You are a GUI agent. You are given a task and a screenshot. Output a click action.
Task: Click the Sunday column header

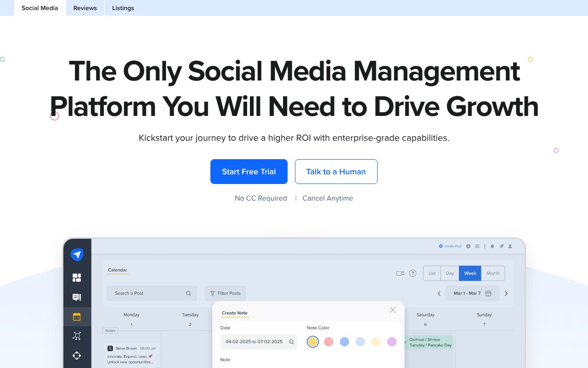tap(484, 315)
